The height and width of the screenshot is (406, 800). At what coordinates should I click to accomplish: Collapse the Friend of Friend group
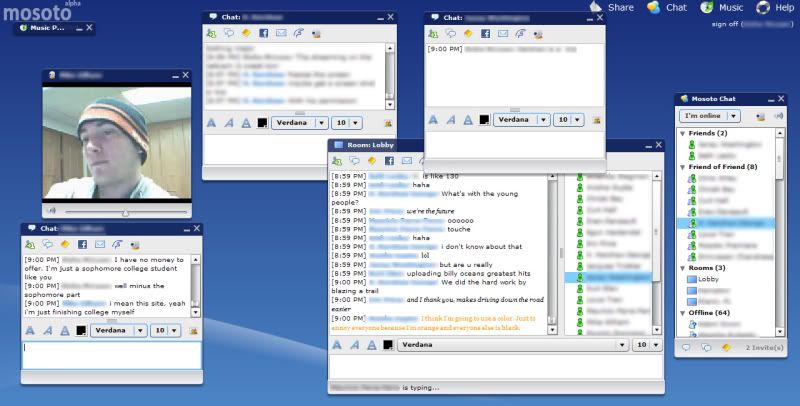683,167
